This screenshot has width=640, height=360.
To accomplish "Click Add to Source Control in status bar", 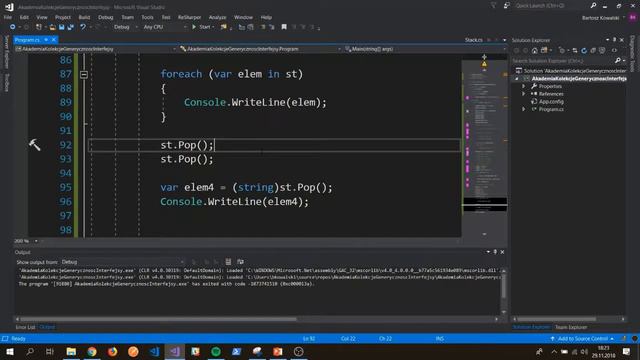I will click(582, 338).
